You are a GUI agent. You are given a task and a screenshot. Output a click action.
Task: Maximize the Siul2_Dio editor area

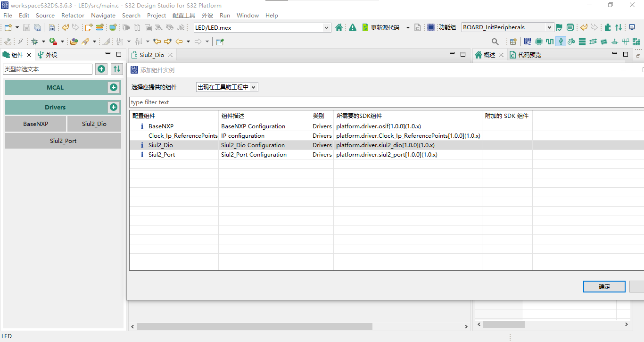(463, 54)
